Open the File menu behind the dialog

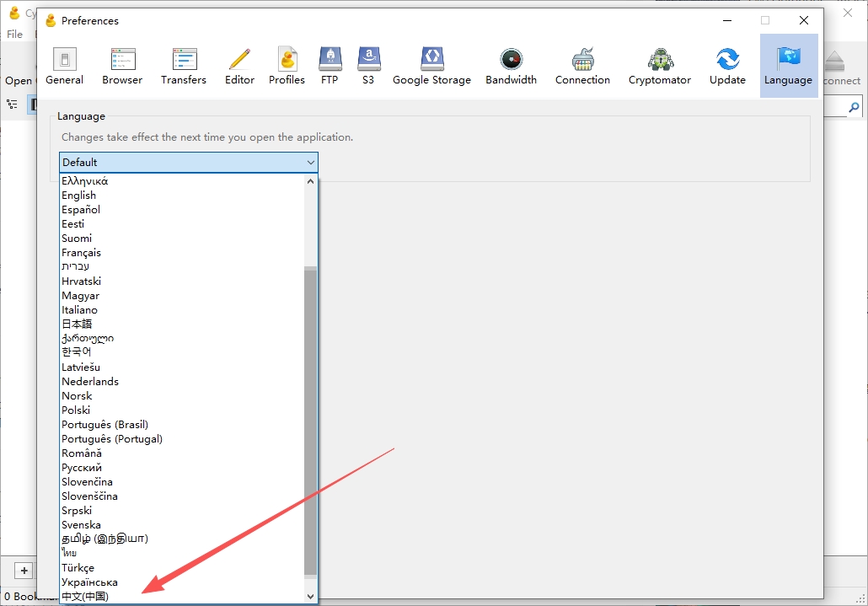coord(15,35)
